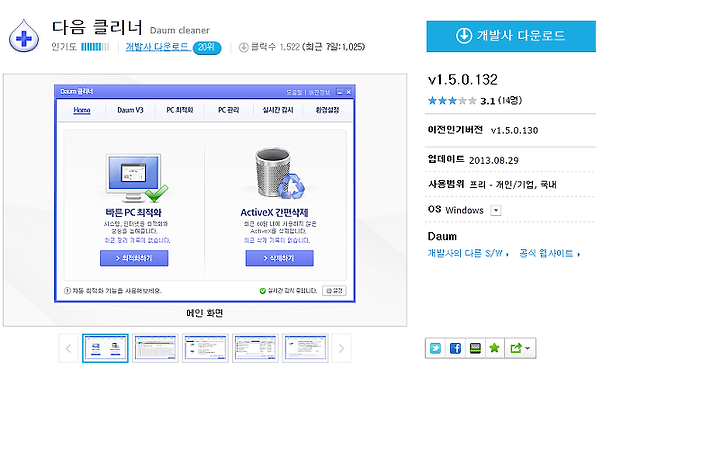
Task: Click the Home tab in Daum cleaner
Action: point(82,110)
